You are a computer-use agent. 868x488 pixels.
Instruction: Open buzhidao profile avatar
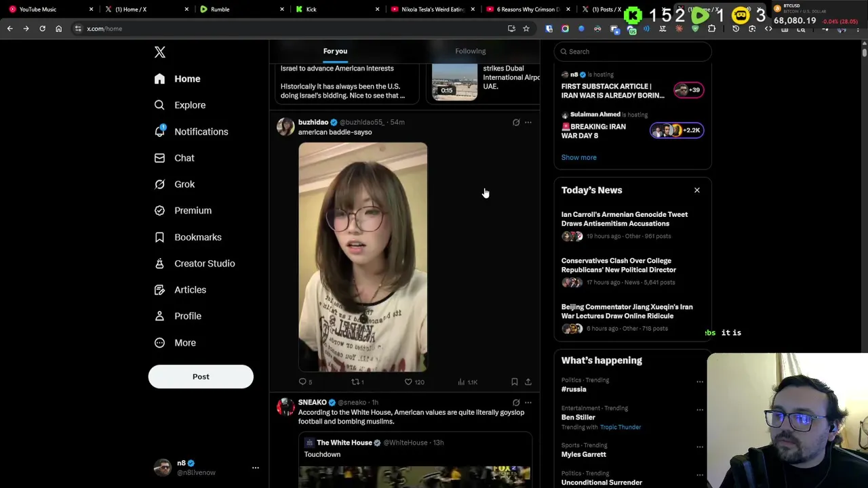285,127
